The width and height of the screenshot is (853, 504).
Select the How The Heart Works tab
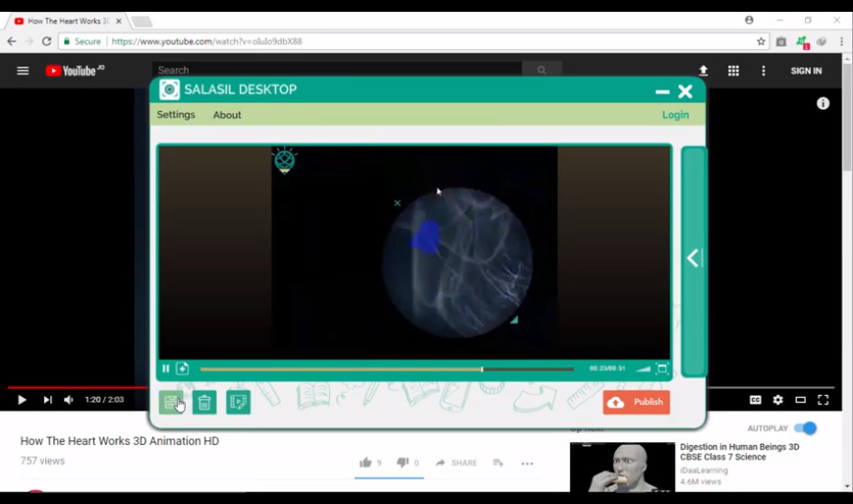[x=68, y=21]
